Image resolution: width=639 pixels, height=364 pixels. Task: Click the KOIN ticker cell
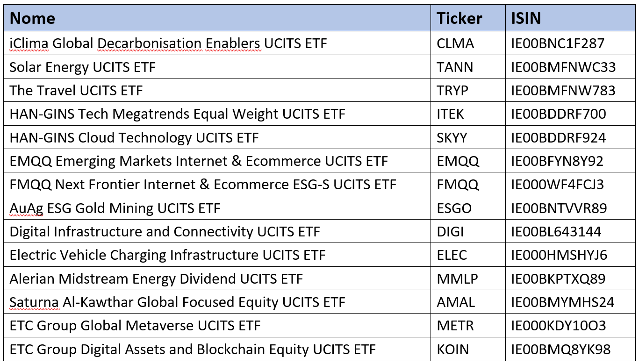(468, 349)
